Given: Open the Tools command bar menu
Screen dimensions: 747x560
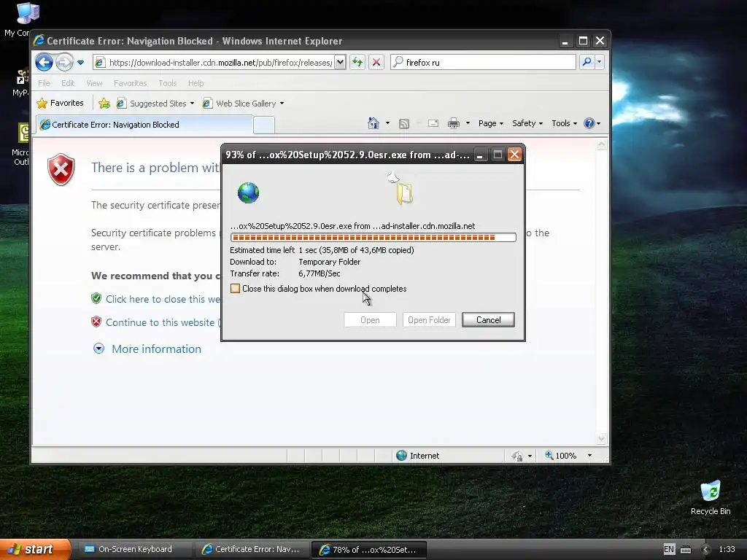Looking at the screenshot, I should click(564, 123).
